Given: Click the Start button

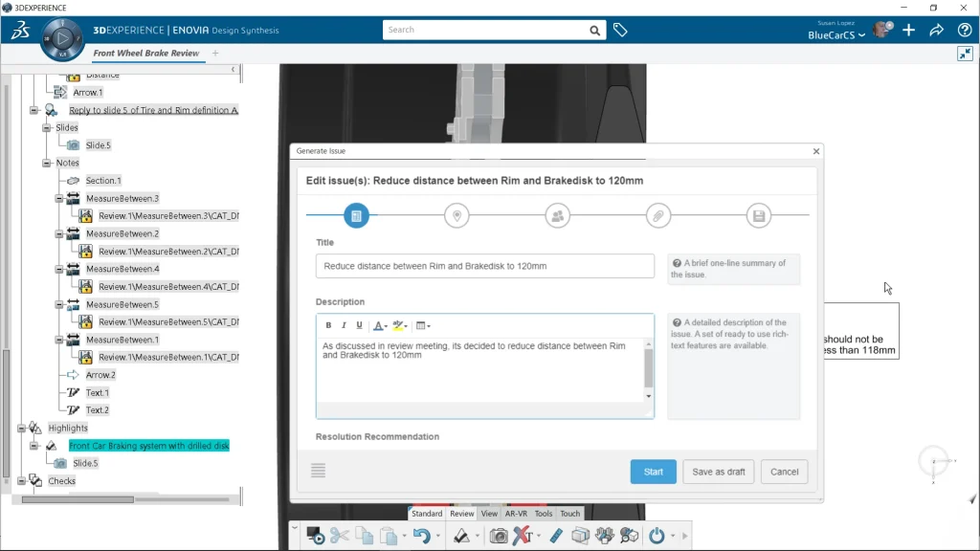Looking at the screenshot, I should 653,472.
